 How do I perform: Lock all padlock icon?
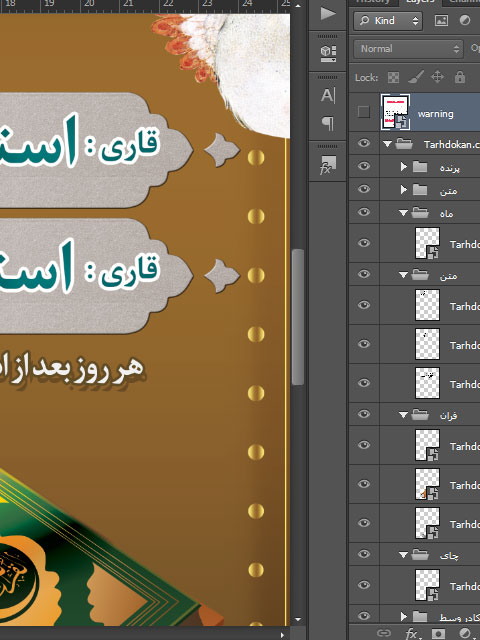click(x=460, y=77)
